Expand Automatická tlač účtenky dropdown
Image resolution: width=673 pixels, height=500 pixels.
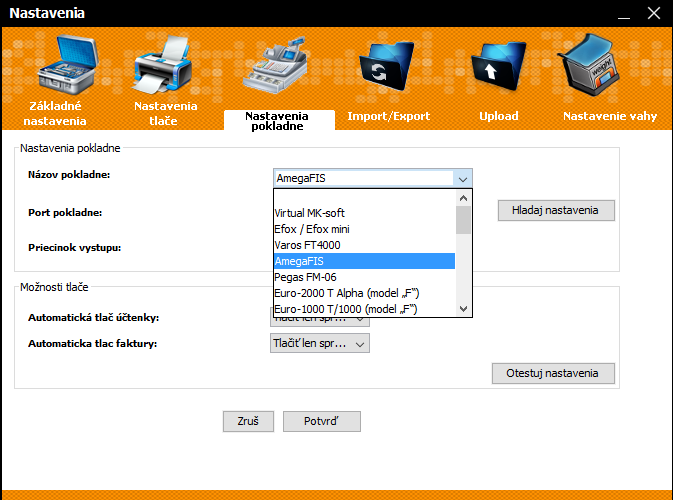361,319
